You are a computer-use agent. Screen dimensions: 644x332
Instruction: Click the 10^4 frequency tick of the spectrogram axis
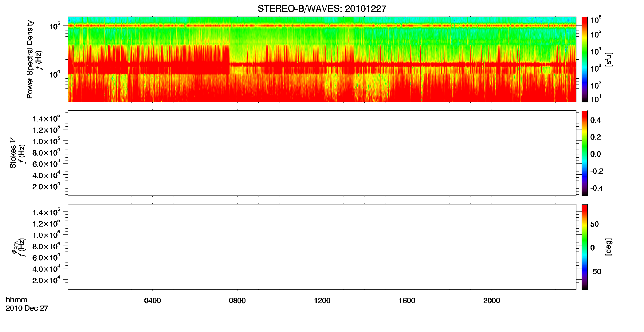tap(54, 74)
